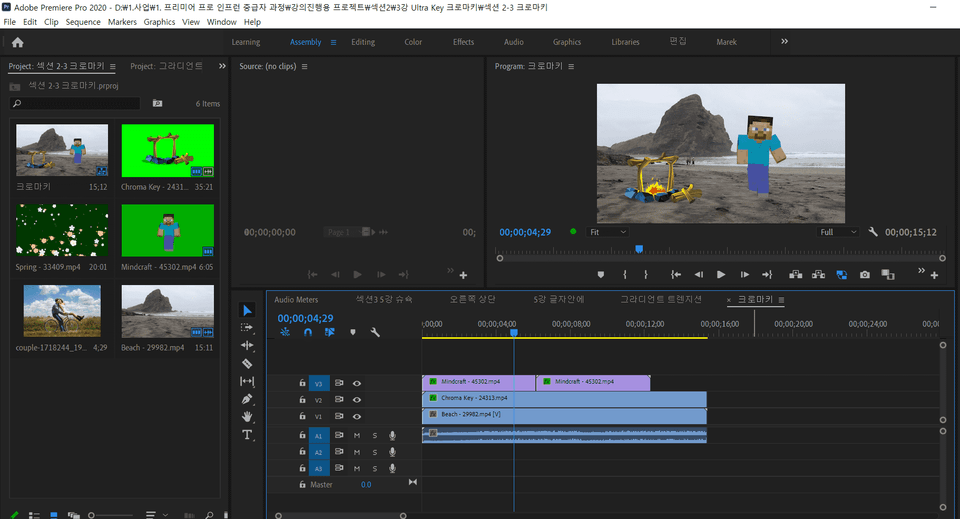This screenshot has height=519, width=960.
Task: Select the Razor tool
Action: (247, 364)
